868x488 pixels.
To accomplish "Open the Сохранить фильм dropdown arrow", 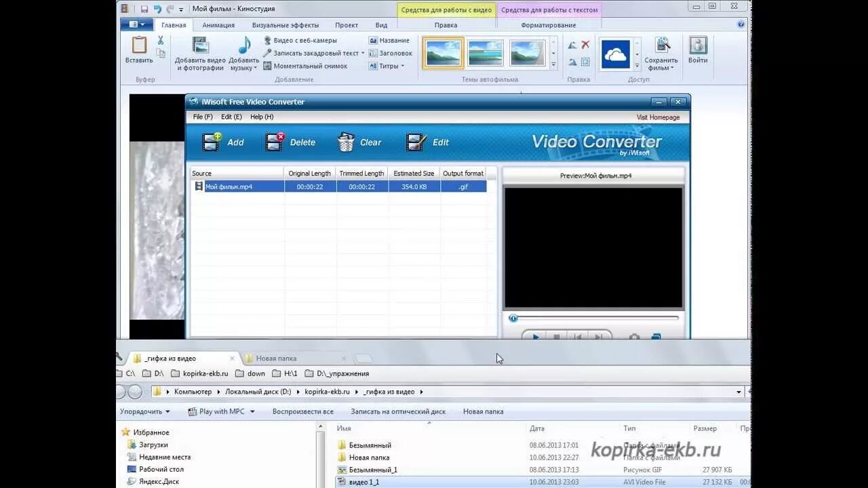I will pos(673,68).
